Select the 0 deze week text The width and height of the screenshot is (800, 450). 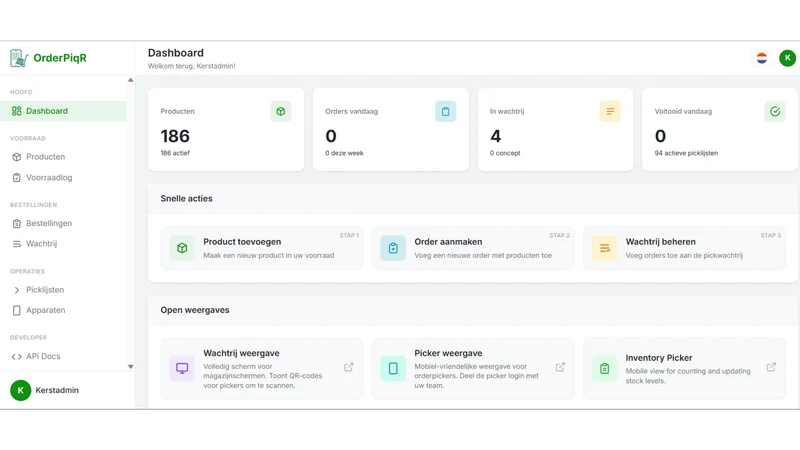point(344,153)
